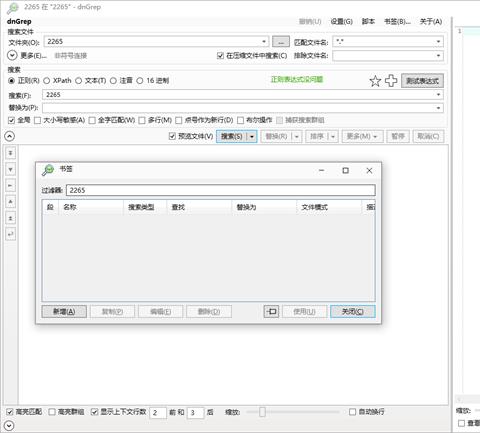Open the 更多(M) dropdown button
Screen dimensions: 480x433
click(362, 136)
